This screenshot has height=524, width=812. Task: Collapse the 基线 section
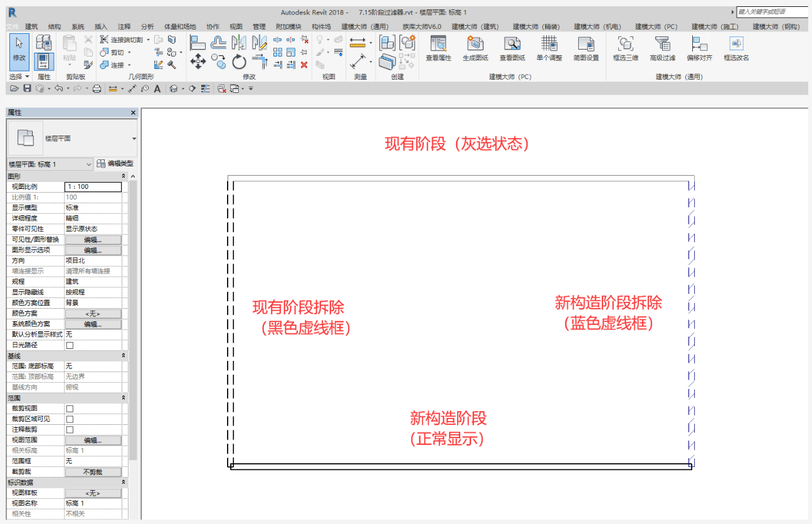(x=124, y=356)
